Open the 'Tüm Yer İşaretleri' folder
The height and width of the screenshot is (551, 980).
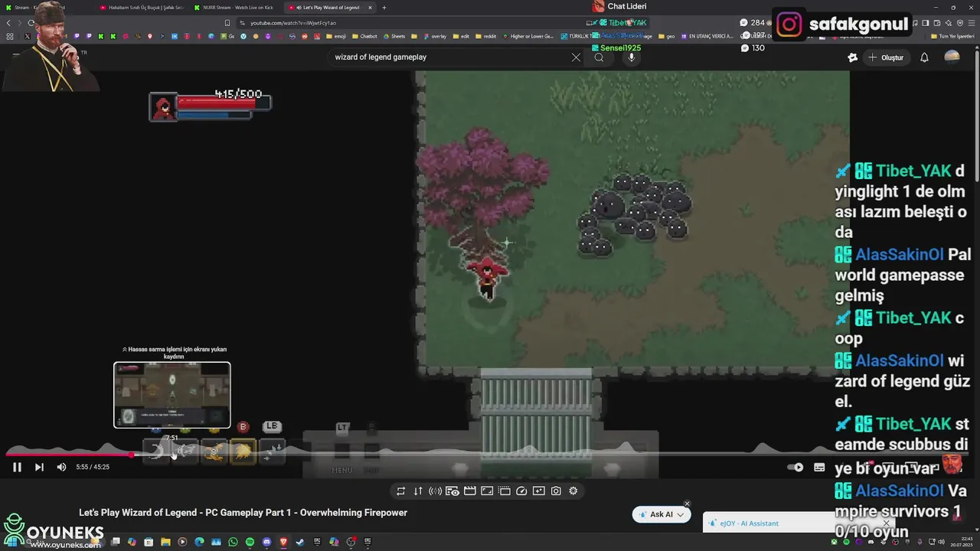click(x=952, y=36)
